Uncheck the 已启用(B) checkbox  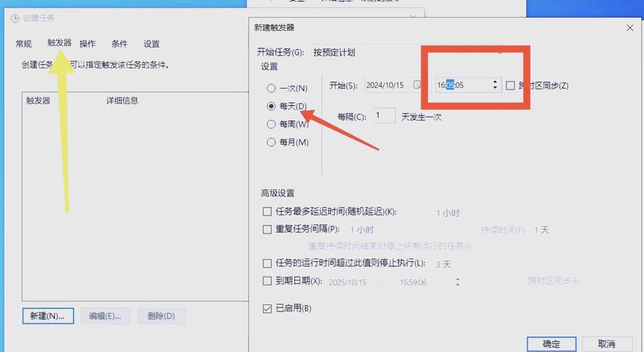click(x=267, y=308)
